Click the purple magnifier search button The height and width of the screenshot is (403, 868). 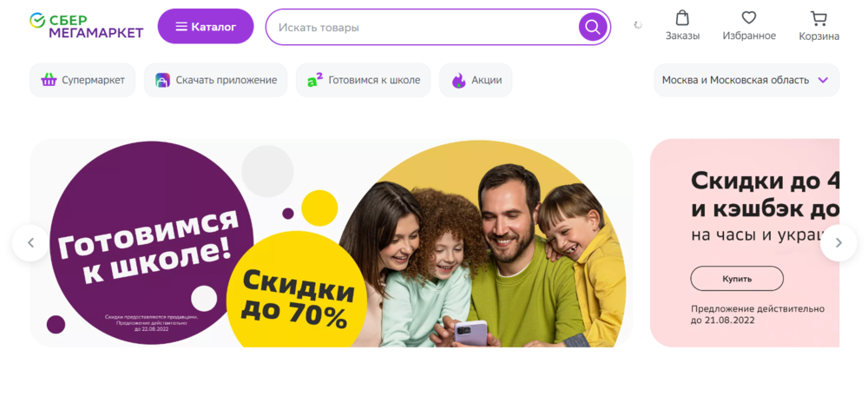pyautogui.click(x=593, y=27)
